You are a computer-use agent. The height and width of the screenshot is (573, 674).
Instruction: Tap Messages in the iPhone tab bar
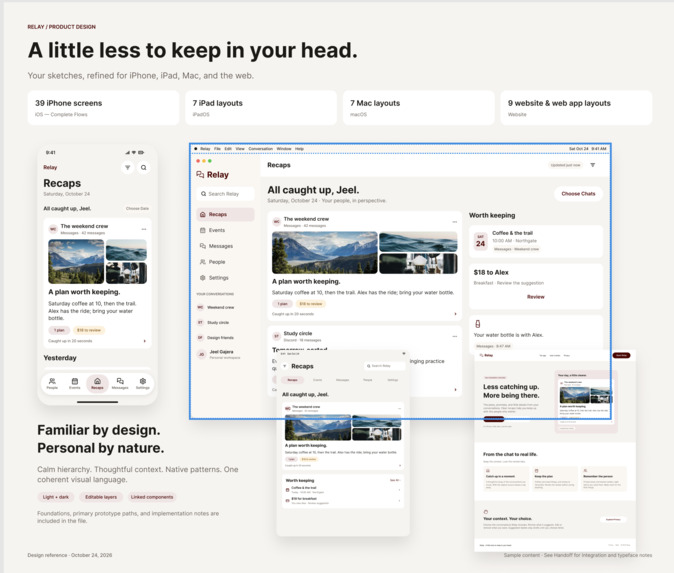point(120,383)
